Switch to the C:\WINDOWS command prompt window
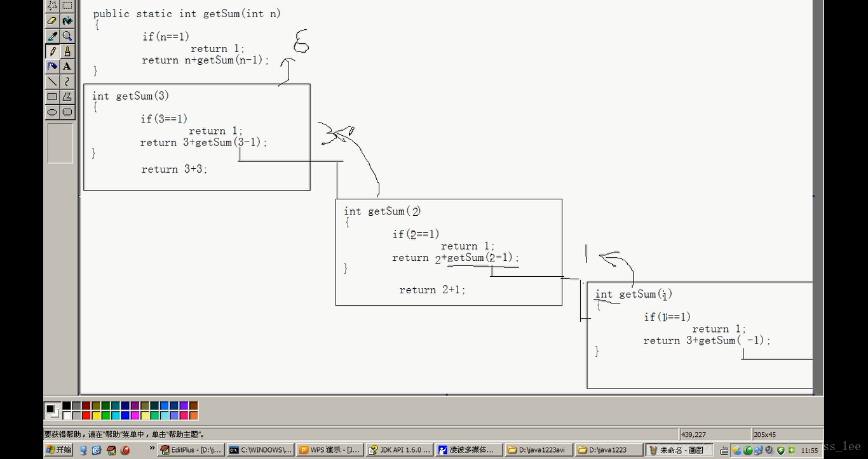This screenshot has height=459, width=868. click(x=261, y=450)
